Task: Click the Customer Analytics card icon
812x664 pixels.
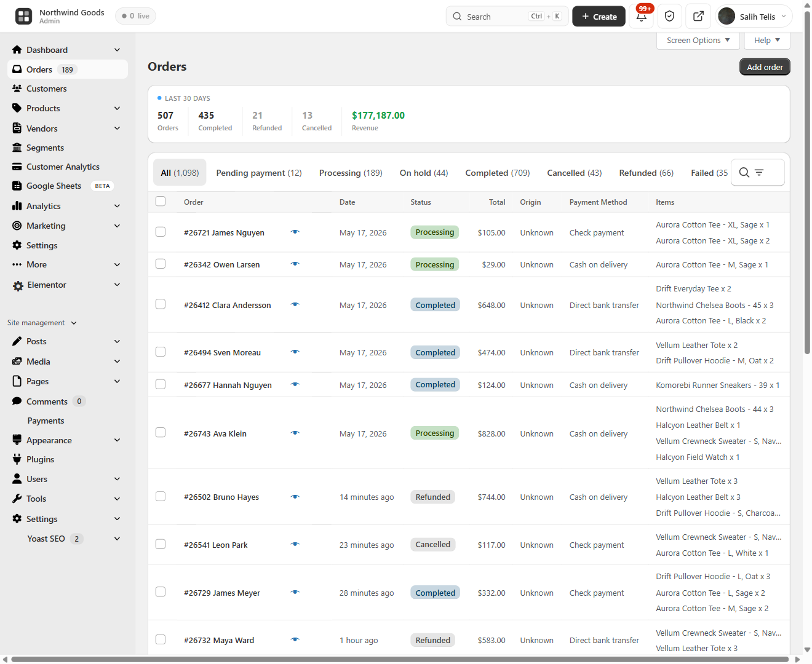Action: click(x=17, y=167)
